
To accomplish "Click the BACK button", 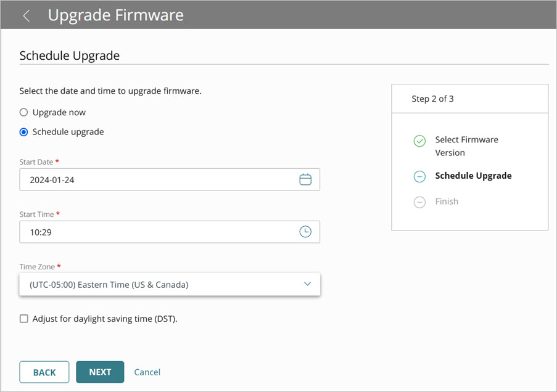I will click(44, 372).
